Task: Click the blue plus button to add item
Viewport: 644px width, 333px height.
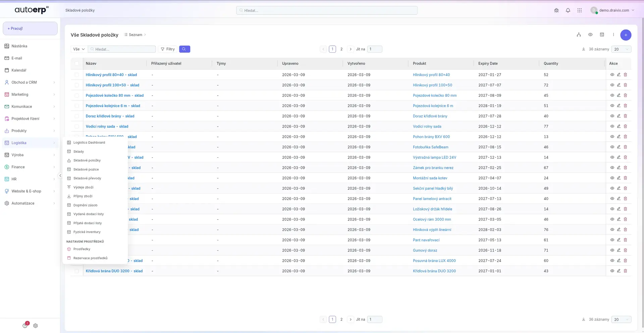Action: [x=626, y=35]
